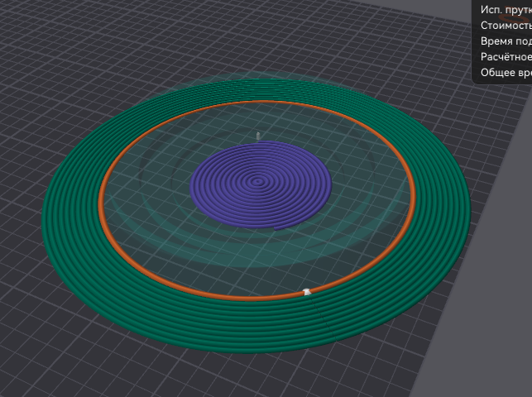532x397 pixels.
Task: Click the translucent teal area inside orange ring
Action: click(x=165, y=248)
